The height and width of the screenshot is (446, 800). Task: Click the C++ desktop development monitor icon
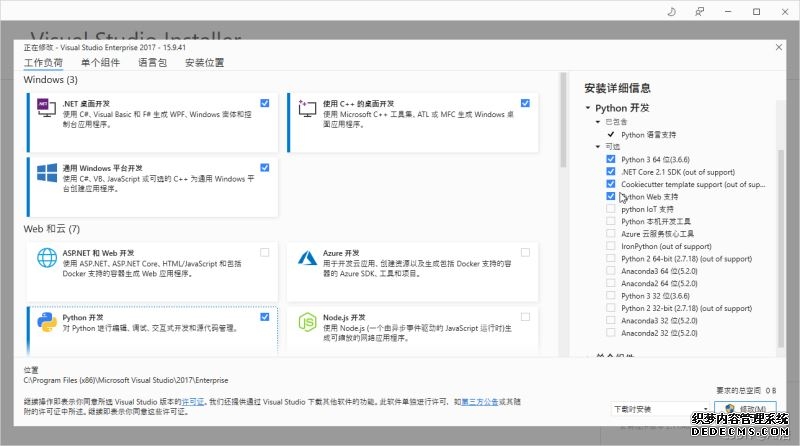[307, 108]
